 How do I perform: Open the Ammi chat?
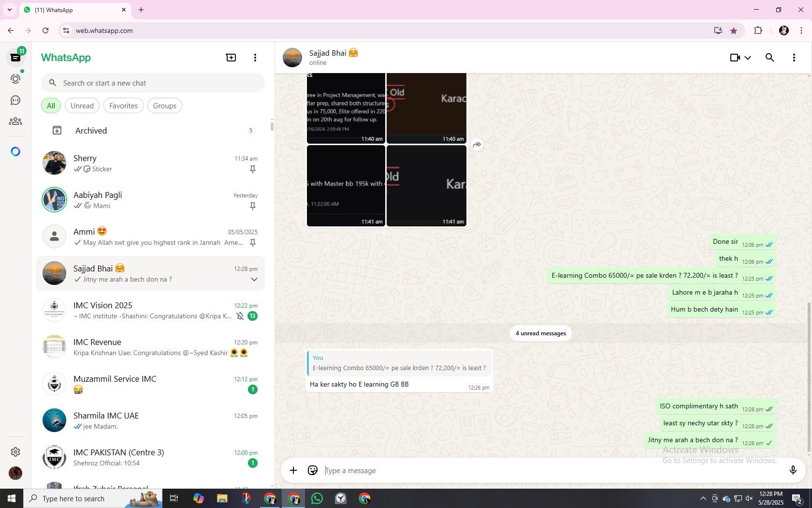[151, 237]
